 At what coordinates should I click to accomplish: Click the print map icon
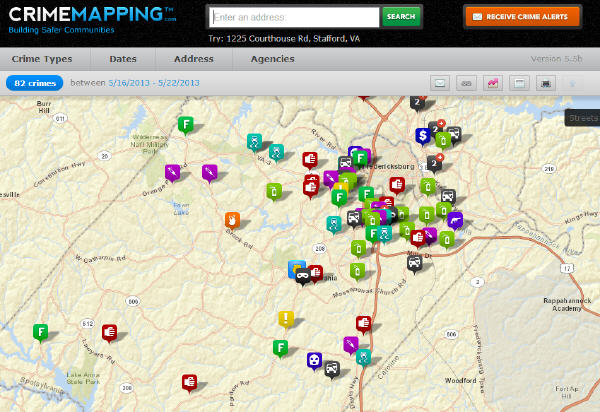[x=546, y=83]
